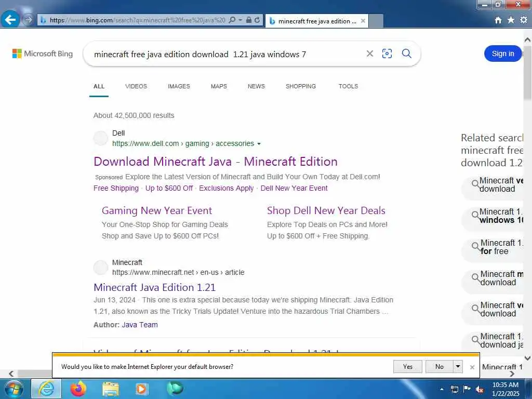Switch to the NEWS tab
Screen dimensions: 532x399
[x=256, y=86]
